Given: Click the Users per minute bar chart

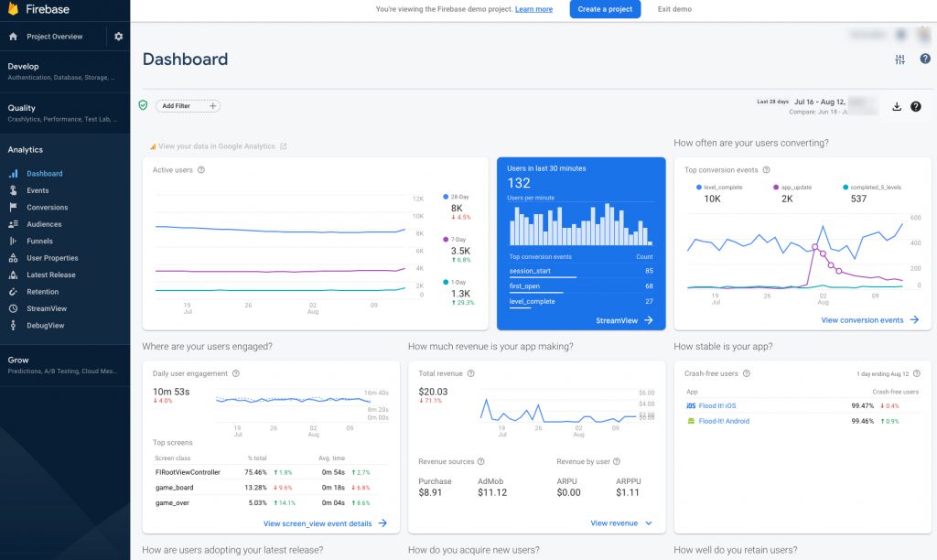Looking at the screenshot, I should [581, 225].
